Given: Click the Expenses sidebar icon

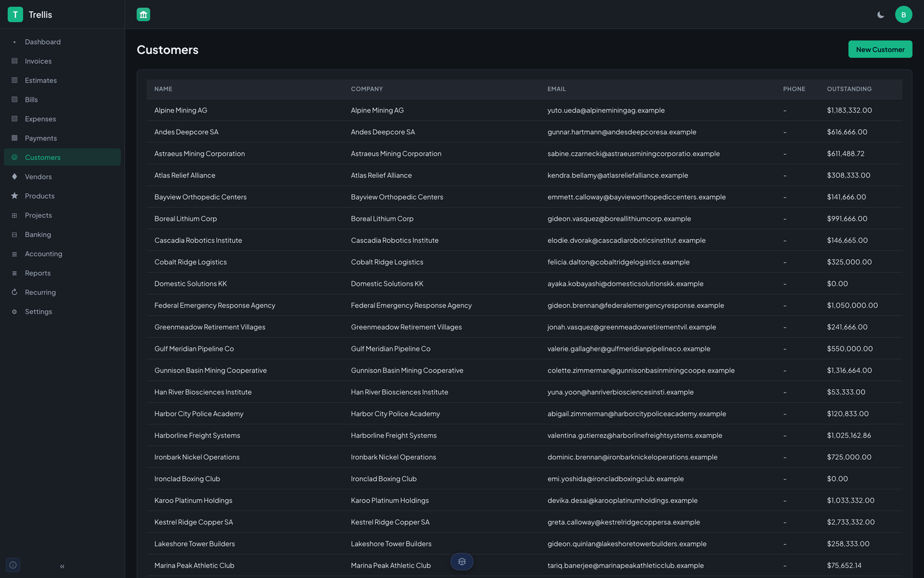Looking at the screenshot, I should 14,119.
